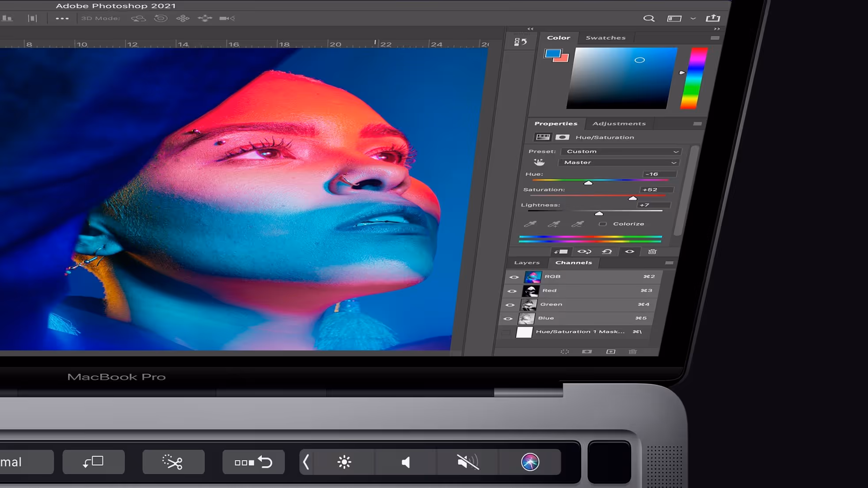Switch to the Swatches tab
This screenshot has height=488, width=868.
[605, 38]
